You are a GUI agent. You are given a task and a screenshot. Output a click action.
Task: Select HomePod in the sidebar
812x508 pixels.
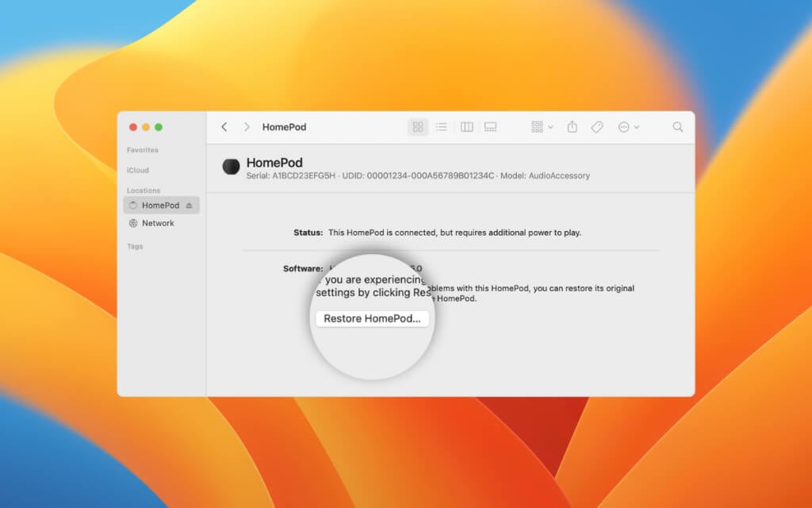pos(161,206)
